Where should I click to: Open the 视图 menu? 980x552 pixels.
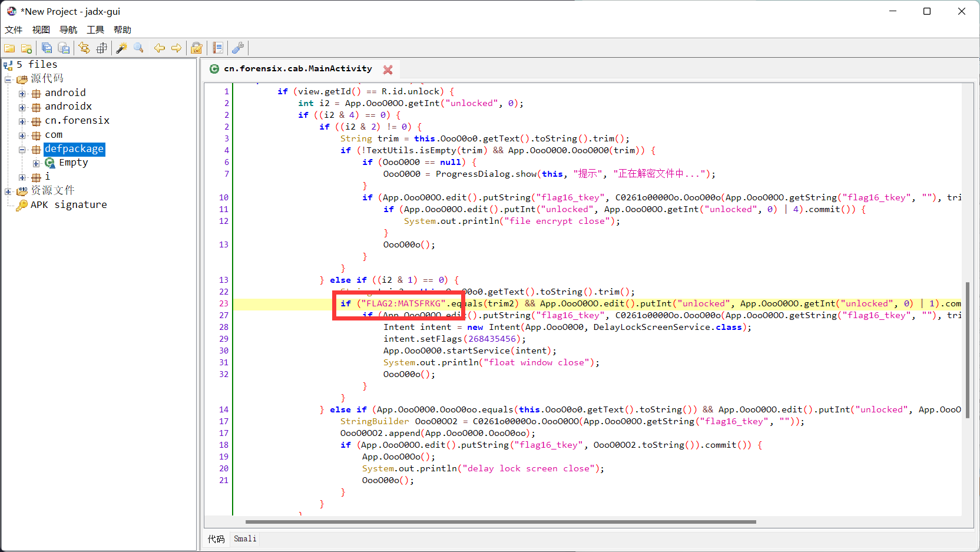click(41, 29)
